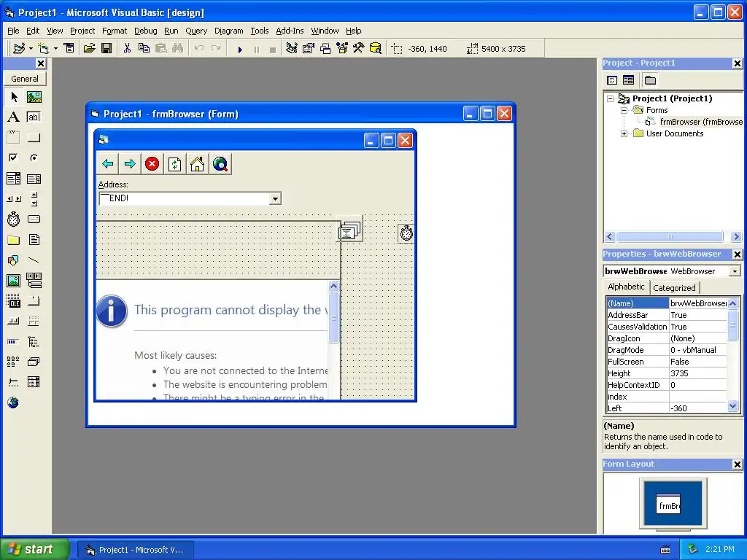Screen dimensions: 747x560
Task: Expand the User Documents folder node
Action: (624, 134)
